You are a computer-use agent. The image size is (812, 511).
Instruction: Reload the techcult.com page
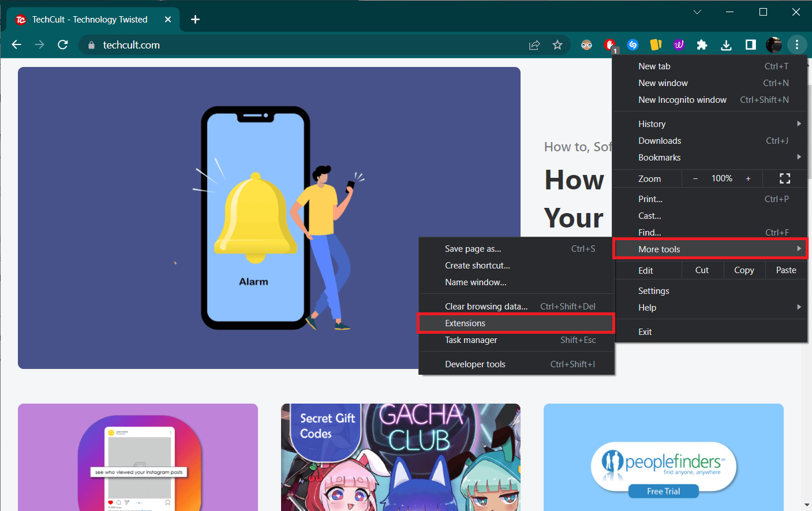(63, 44)
